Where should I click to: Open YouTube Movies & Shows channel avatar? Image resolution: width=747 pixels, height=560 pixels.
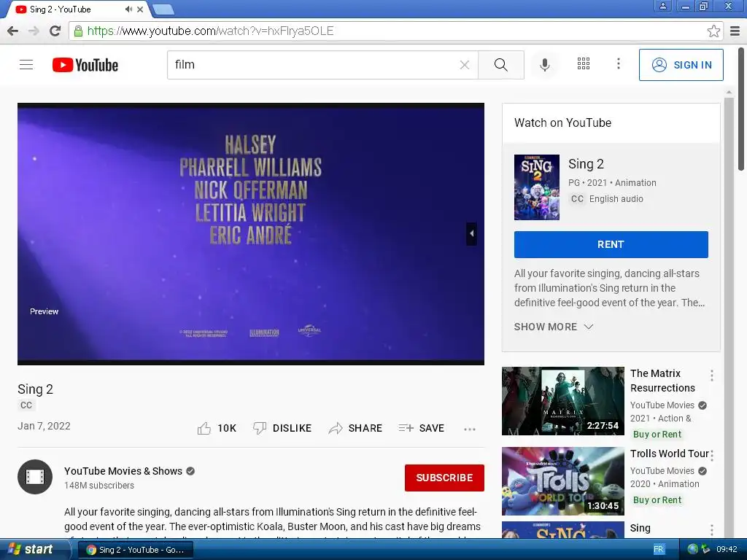coord(35,477)
